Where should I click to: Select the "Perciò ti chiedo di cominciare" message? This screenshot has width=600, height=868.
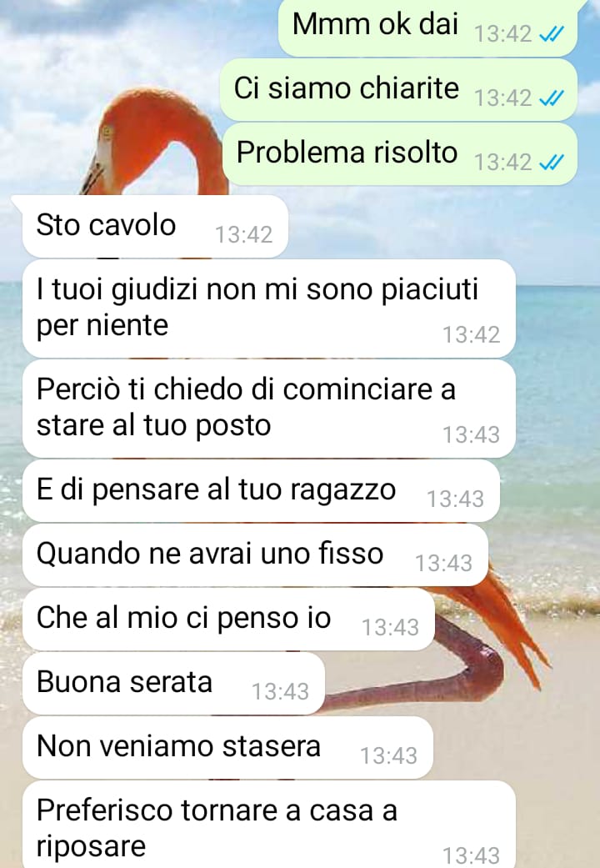coord(269,409)
